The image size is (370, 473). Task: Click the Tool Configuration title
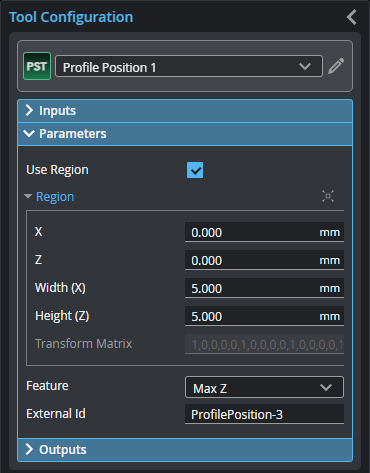click(71, 17)
